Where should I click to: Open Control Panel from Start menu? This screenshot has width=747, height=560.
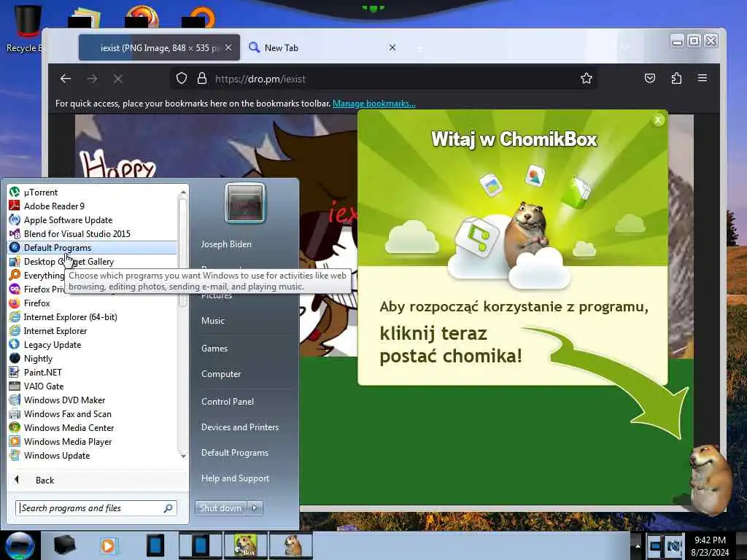coord(228,402)
